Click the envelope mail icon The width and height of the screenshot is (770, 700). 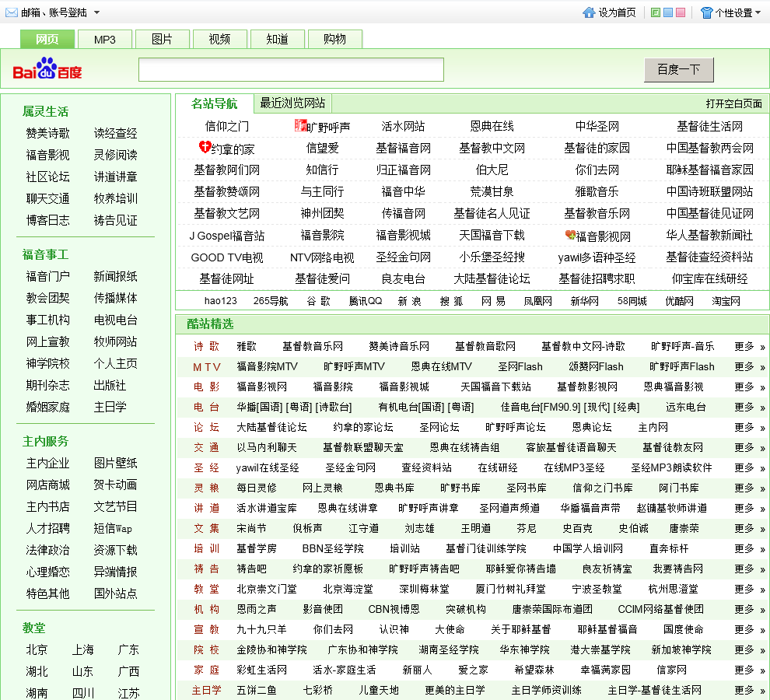click(12, 12)
